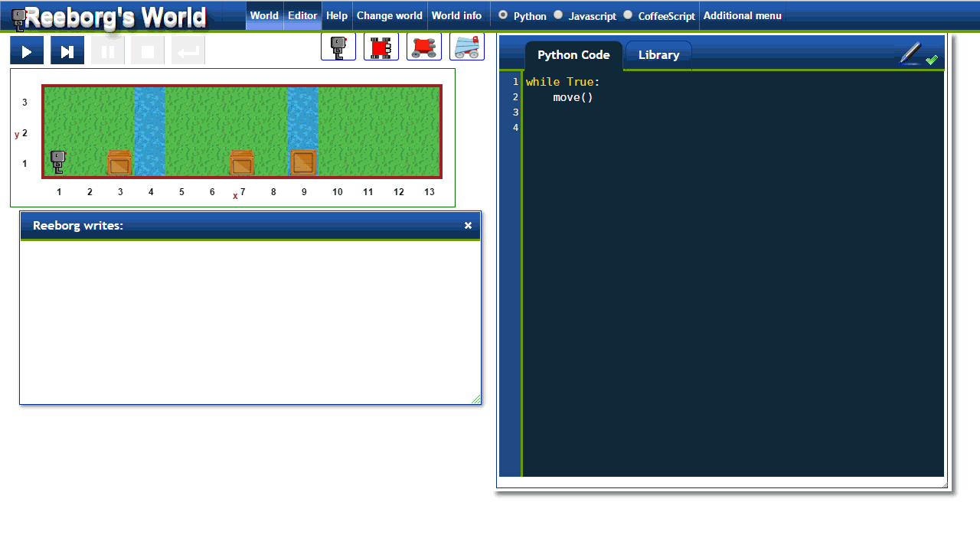The width and height of the screenshot is (980, 551).
Task: Click the 'while True:' code line
Action: pos(563,82)
